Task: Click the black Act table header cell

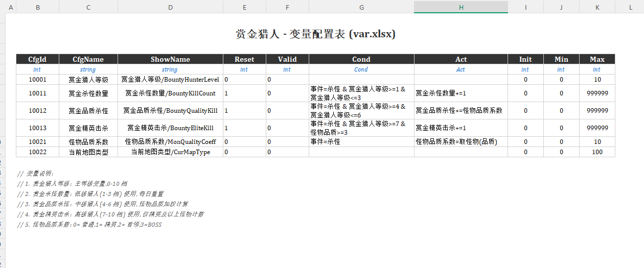Action: (461, 59)
